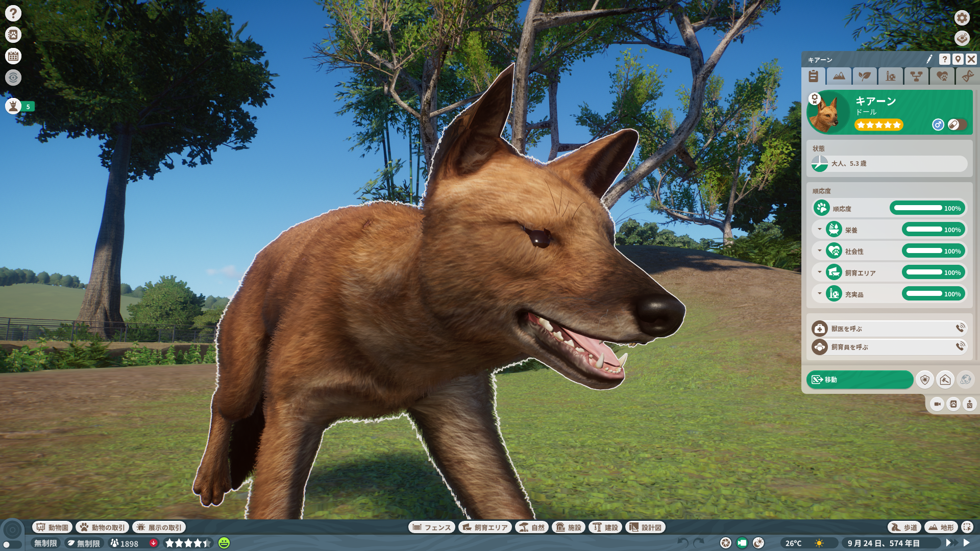Viewport: 980px width, 551px height.
Task: Open the 地形 terrain menu
Action: pos(941,528)
